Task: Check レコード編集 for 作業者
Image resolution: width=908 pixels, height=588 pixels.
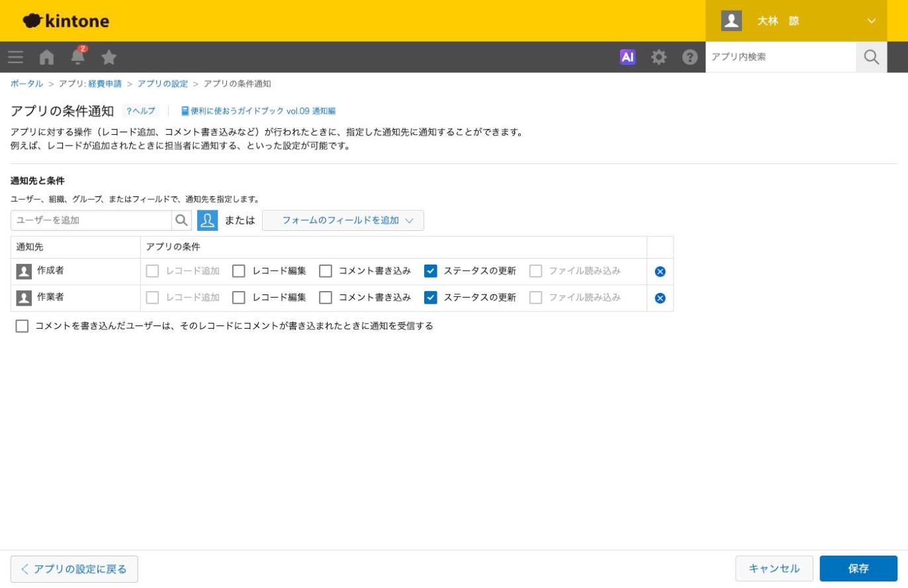Action: (x=239, y=298)
